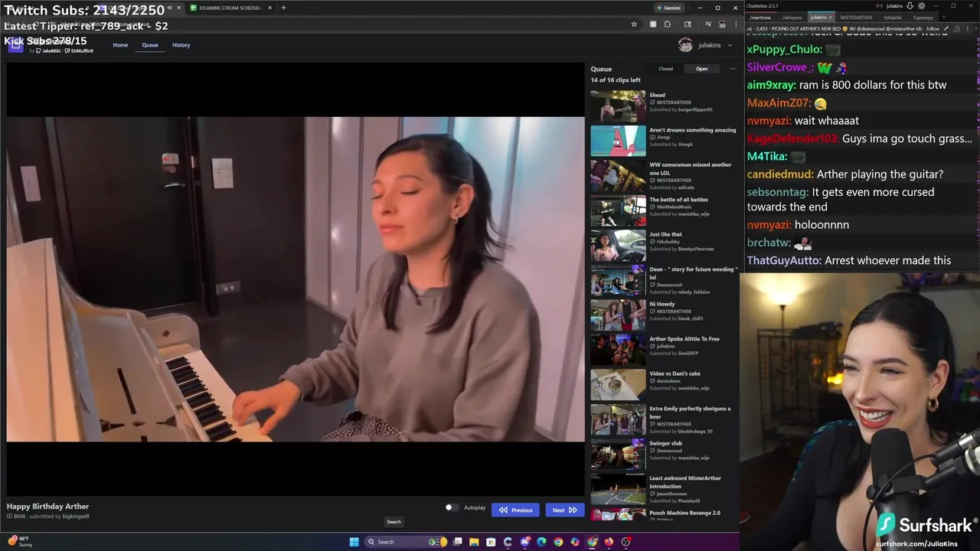The width and height of the screenshot is (980, 551).
Task: Open OBS Studio from taskbar
Action: [626, 542]
